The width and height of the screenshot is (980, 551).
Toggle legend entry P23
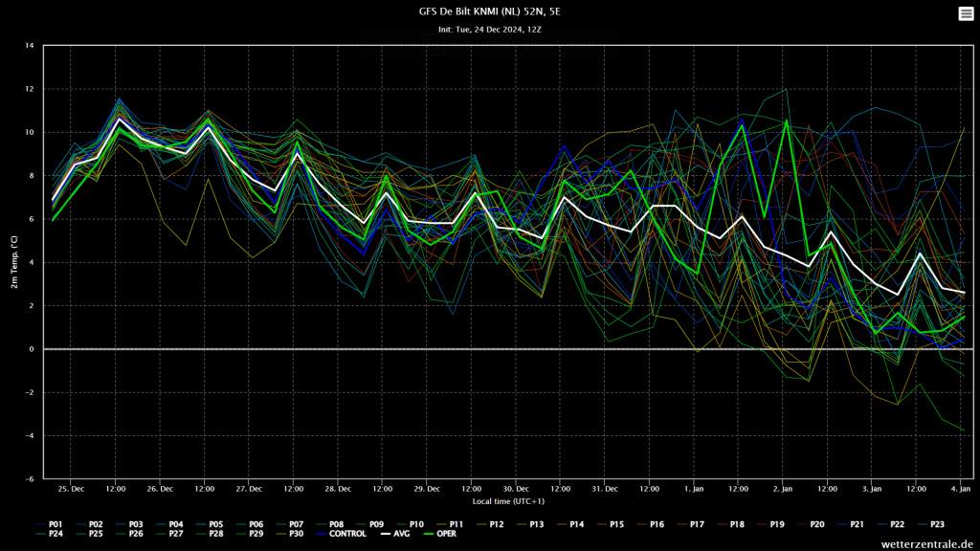click(x=930, y=524)
